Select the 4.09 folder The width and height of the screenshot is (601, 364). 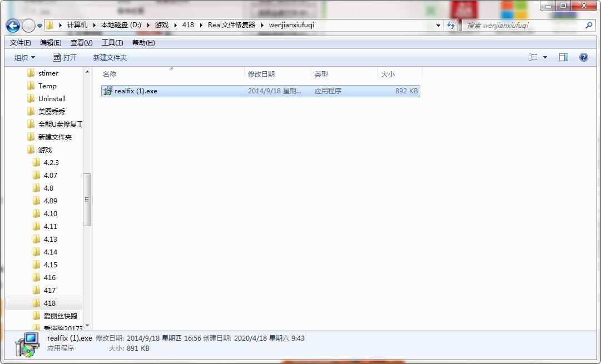[50, 201]
